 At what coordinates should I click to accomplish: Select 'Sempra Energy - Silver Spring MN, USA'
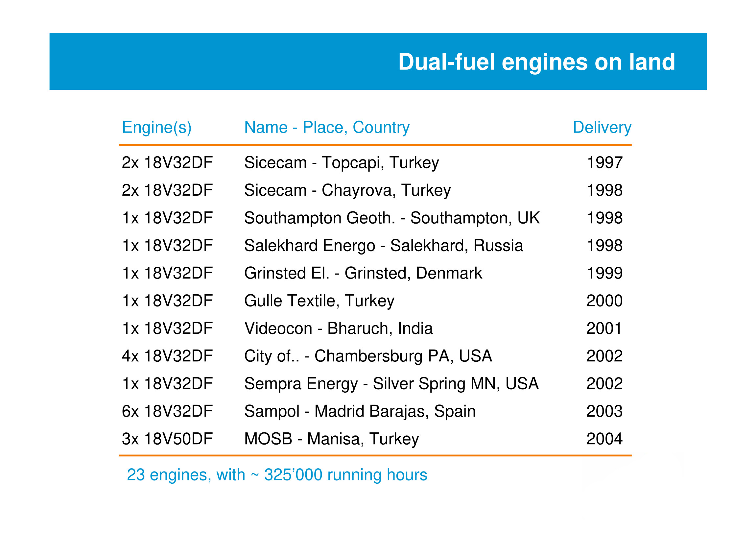391,384
